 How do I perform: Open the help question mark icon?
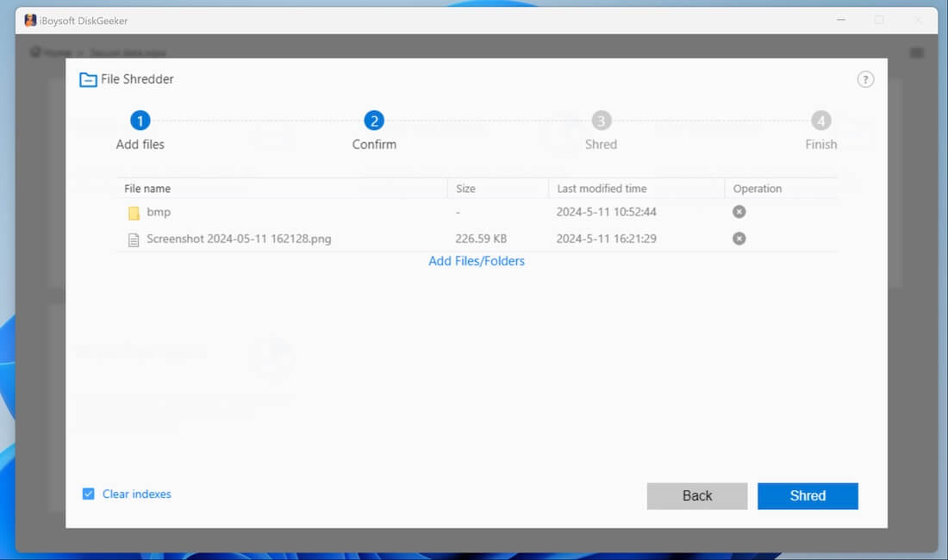[x=865, y=79]
